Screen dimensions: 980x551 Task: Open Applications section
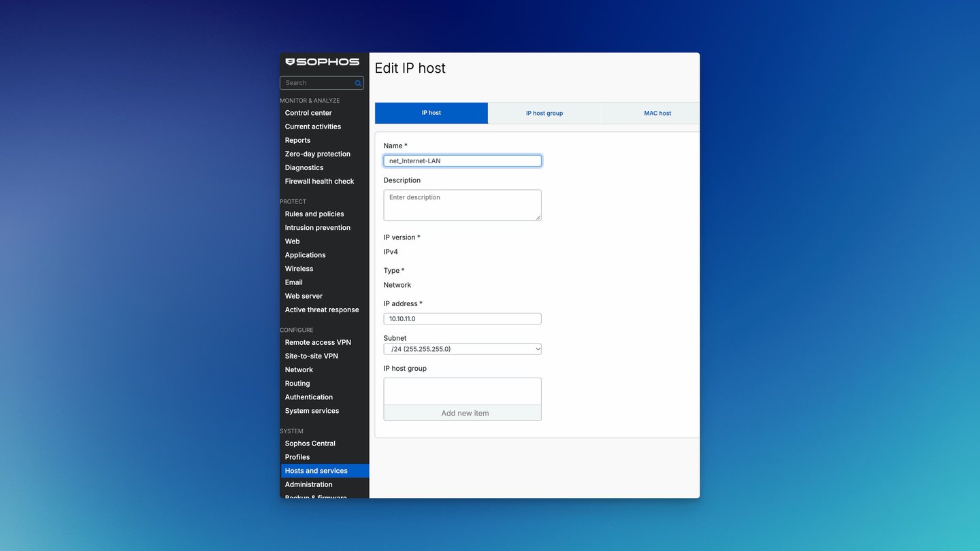305,254
